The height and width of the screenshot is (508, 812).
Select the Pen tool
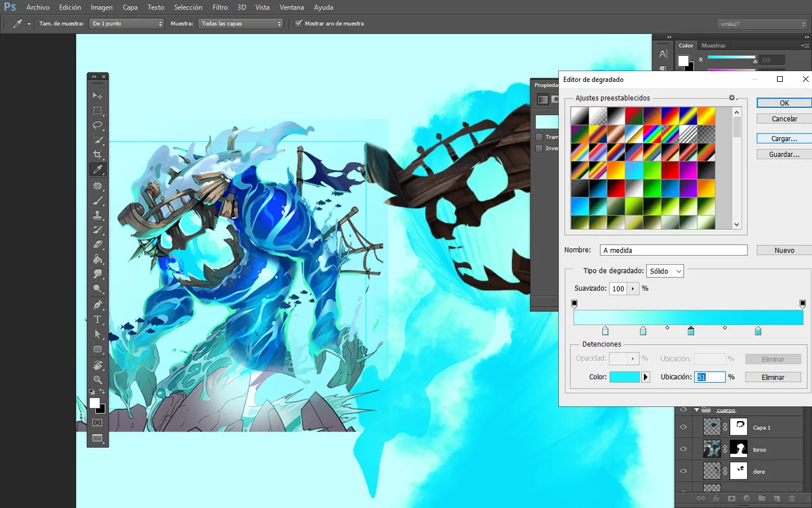pyautogui.click(x=98, y=305)
